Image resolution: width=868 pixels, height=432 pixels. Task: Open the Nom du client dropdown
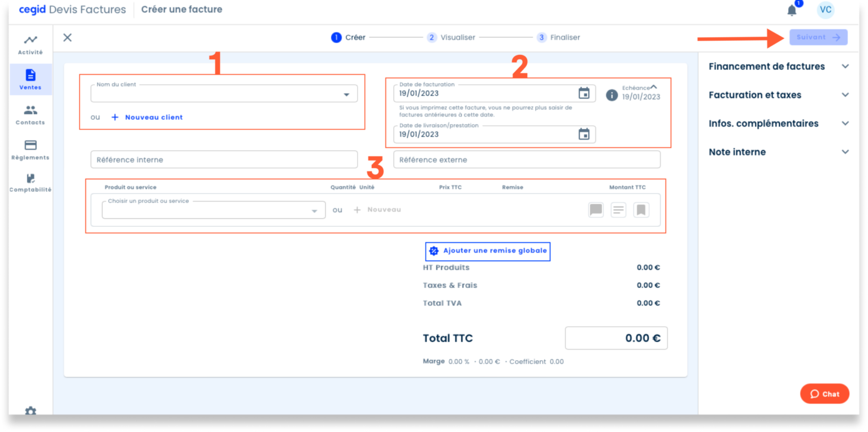click(x=346, y=94)
